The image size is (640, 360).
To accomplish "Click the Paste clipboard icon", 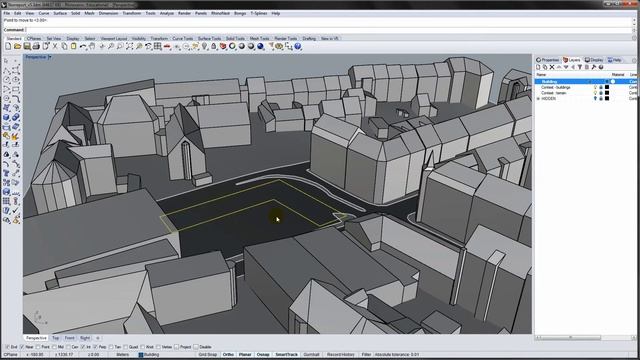I will [x=73, y=47].
